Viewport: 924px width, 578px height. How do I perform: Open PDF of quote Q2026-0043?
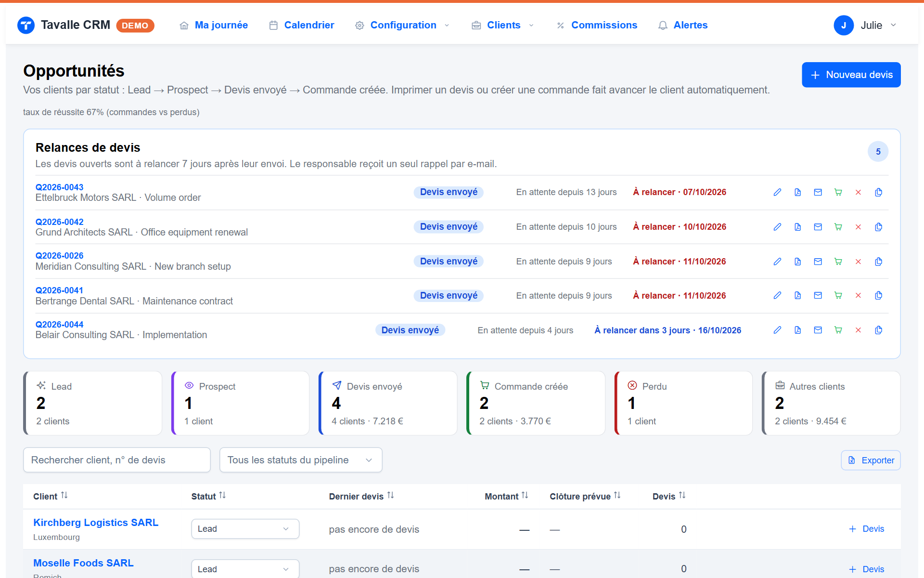[797, 192]
